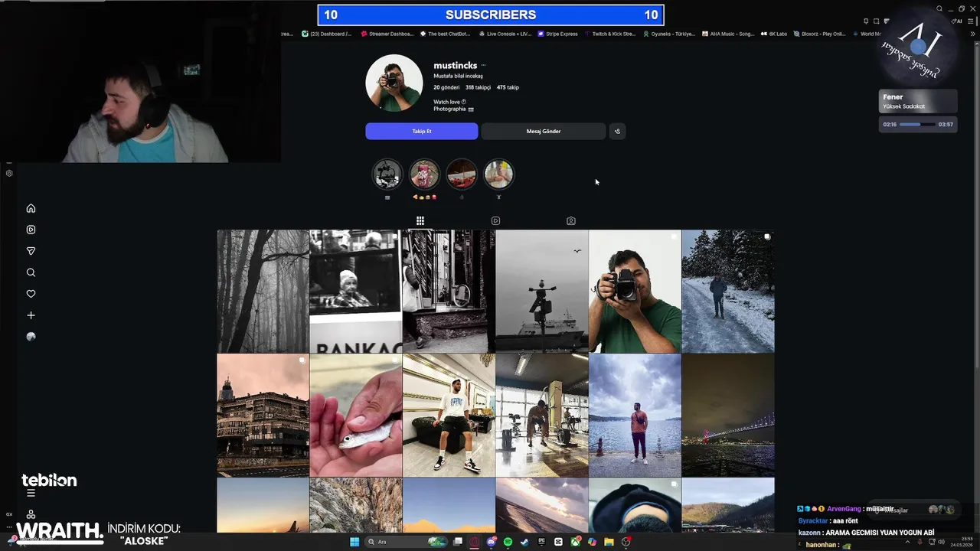Switch to the posts grid tab
This screenshot has width=980, height=551.
(x=420, y=220)
